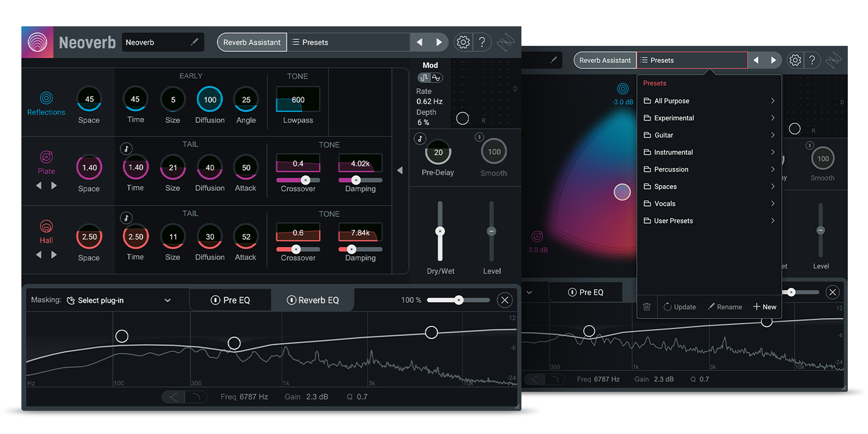This screenshot has height=434, width=868.
Task: Select the stepped Mod waveform mode
Action: coord(424,78)
